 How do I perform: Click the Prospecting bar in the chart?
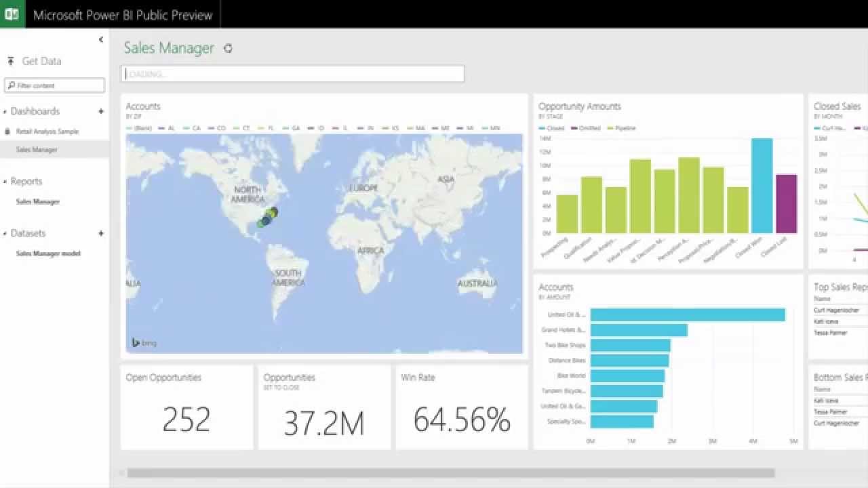pos(567,214)
